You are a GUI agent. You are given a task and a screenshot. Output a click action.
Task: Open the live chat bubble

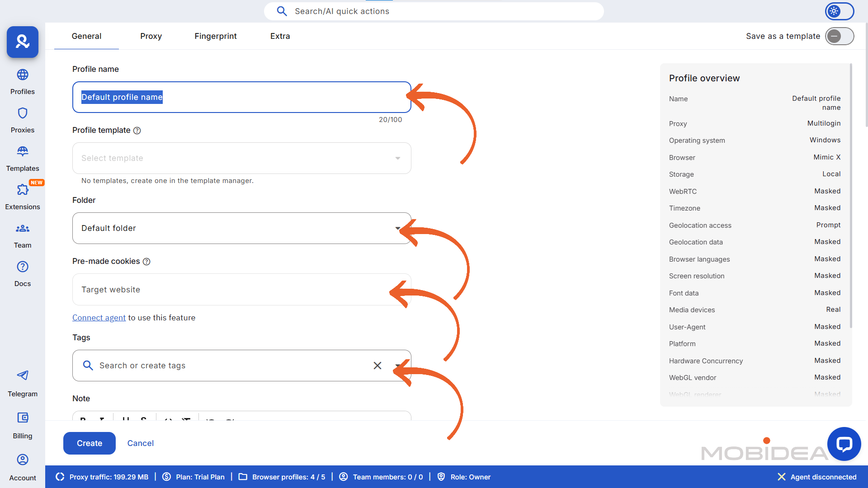coord(844,444)
